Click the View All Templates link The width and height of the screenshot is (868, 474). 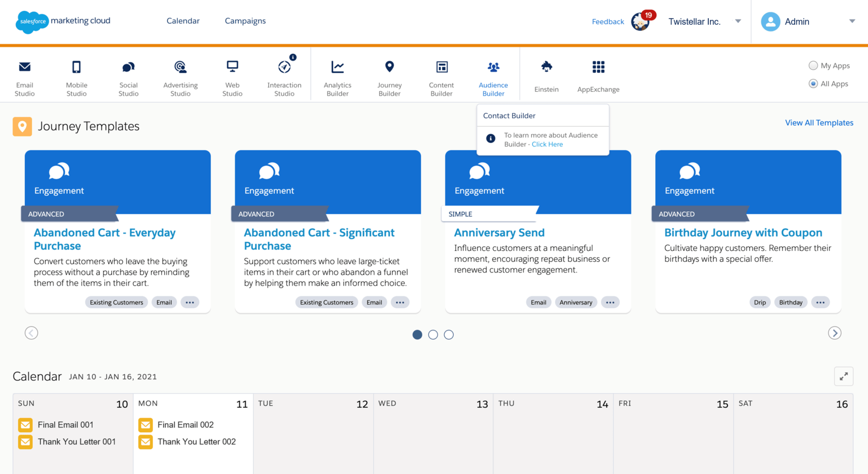click(819, 122)
